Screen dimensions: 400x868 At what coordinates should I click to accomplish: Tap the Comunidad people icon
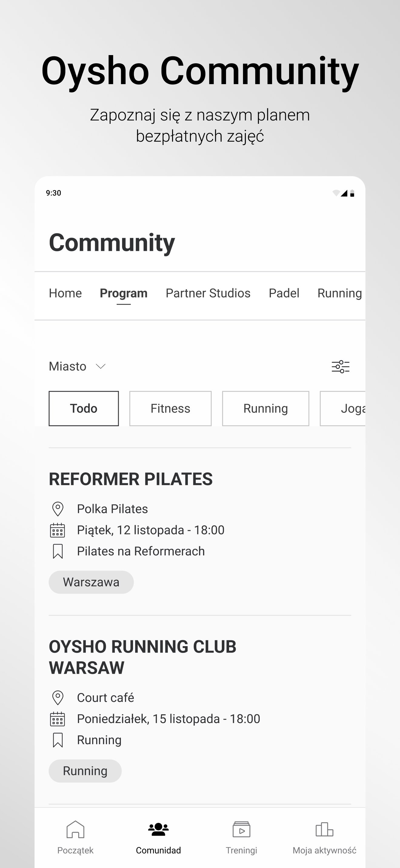point(158,829)
